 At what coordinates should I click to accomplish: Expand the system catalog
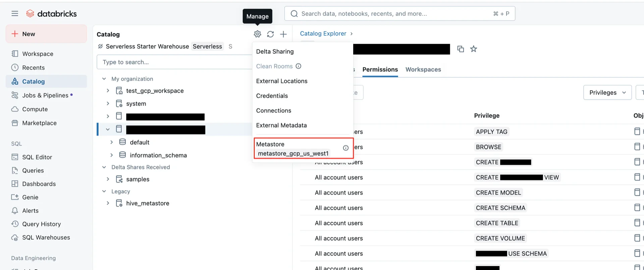tap(108, 104)
